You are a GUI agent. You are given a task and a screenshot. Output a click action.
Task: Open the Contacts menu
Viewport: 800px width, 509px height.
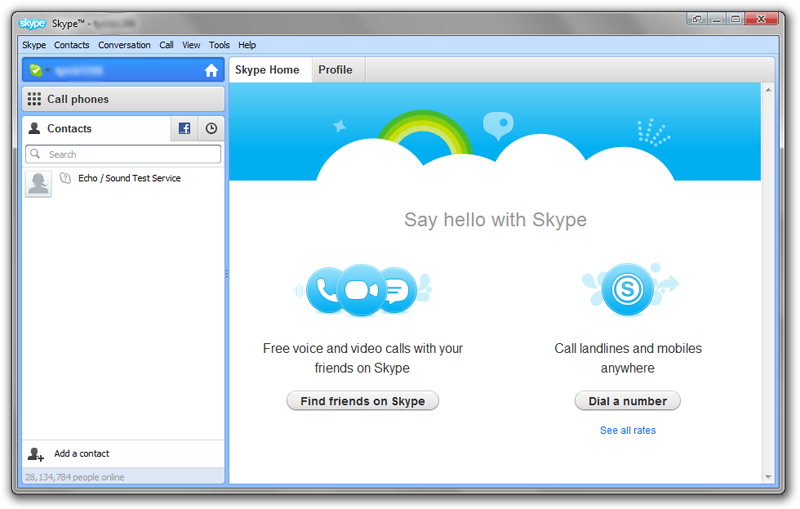pyautogui.click(x=71, y=45)
